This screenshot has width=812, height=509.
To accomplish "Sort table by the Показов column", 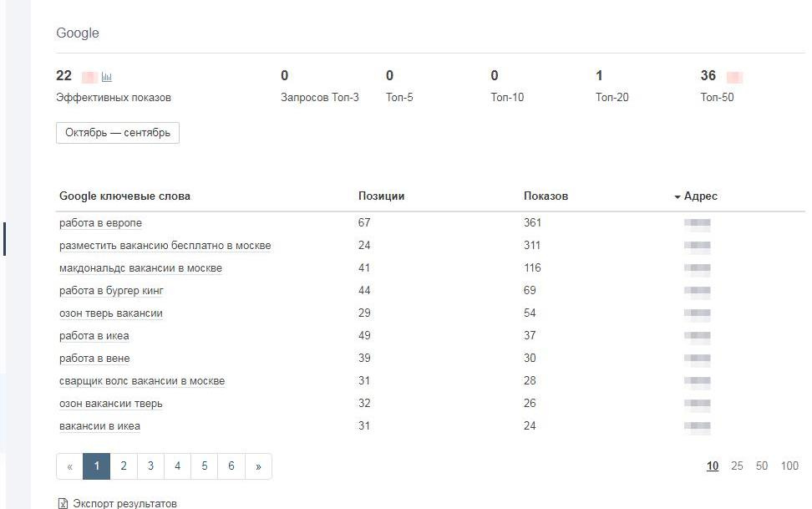I will (x=546, y=196).
